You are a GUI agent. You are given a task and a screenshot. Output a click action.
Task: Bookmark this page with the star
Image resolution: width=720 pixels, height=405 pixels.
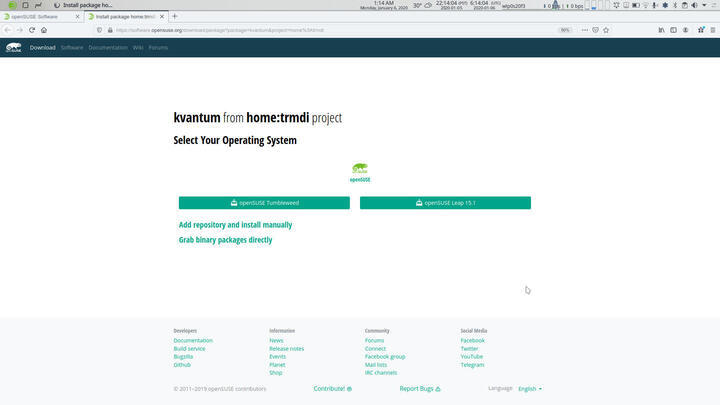[606, 30]
